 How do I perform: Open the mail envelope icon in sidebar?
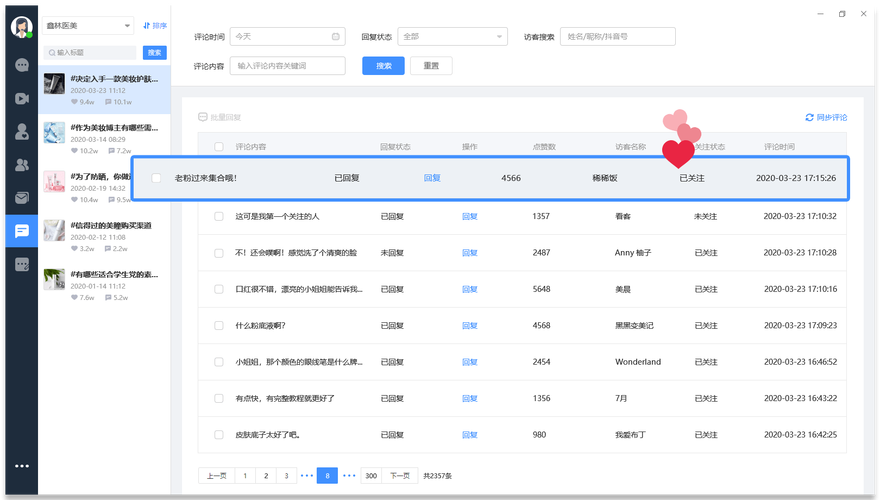(22, 197)
